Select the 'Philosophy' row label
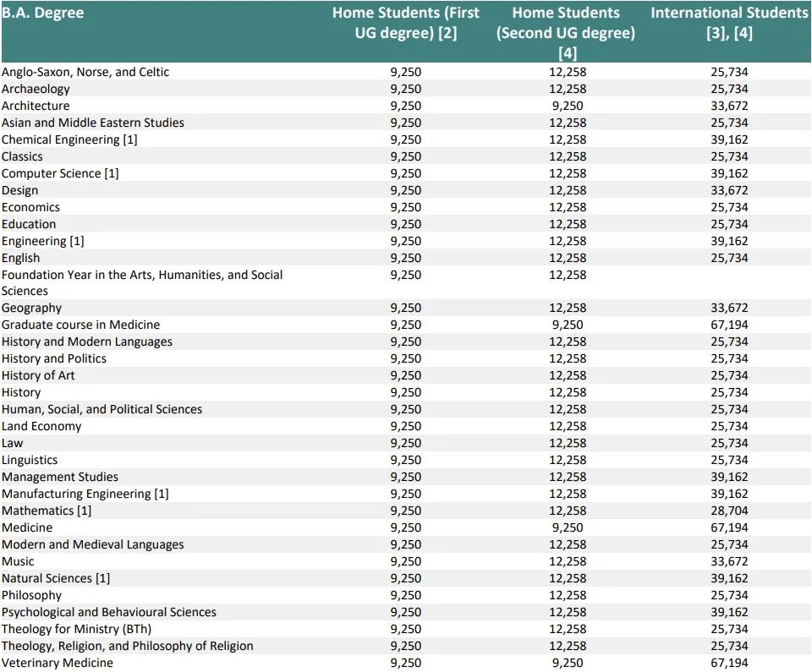Viewport: 812px width, 672px height. point(31,595)
